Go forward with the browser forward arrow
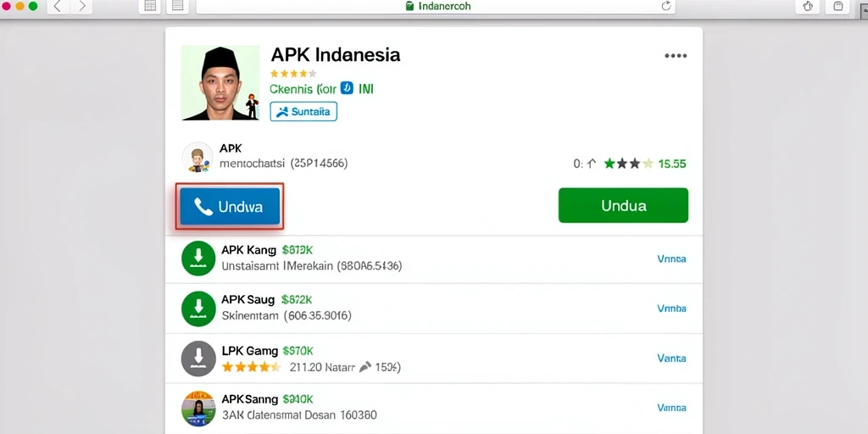The width and height of the screenshot is (868, 434). (82, 6)
